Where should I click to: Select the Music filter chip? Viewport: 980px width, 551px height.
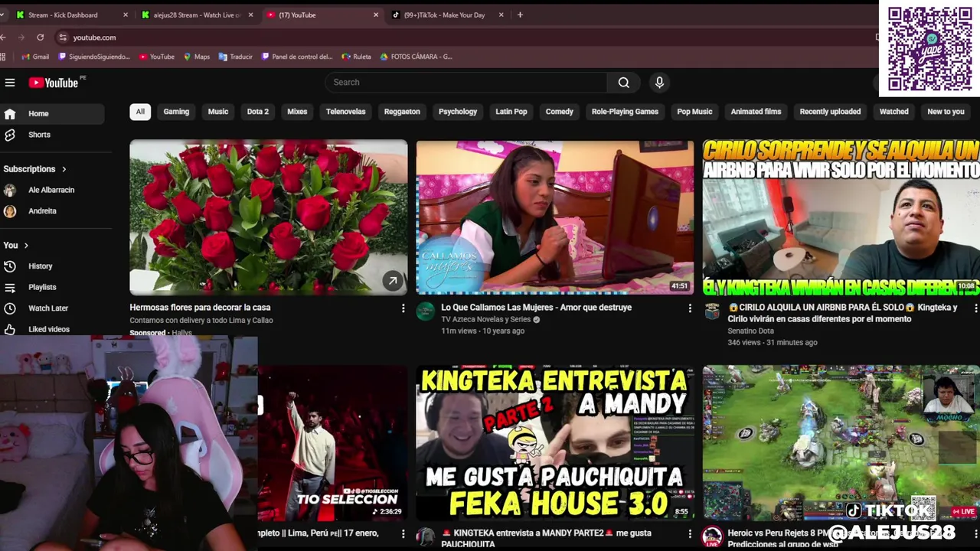pyautogui.click(x=218, y=112)
